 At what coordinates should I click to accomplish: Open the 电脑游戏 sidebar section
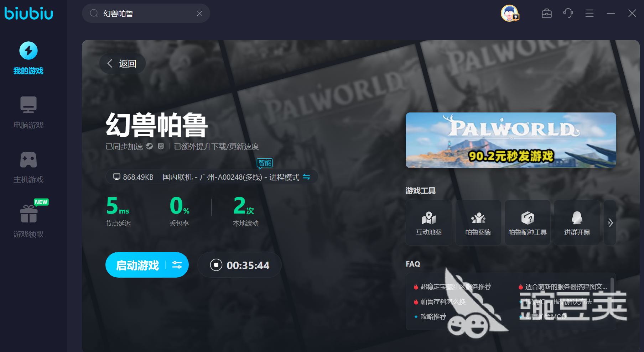[28, 112]
